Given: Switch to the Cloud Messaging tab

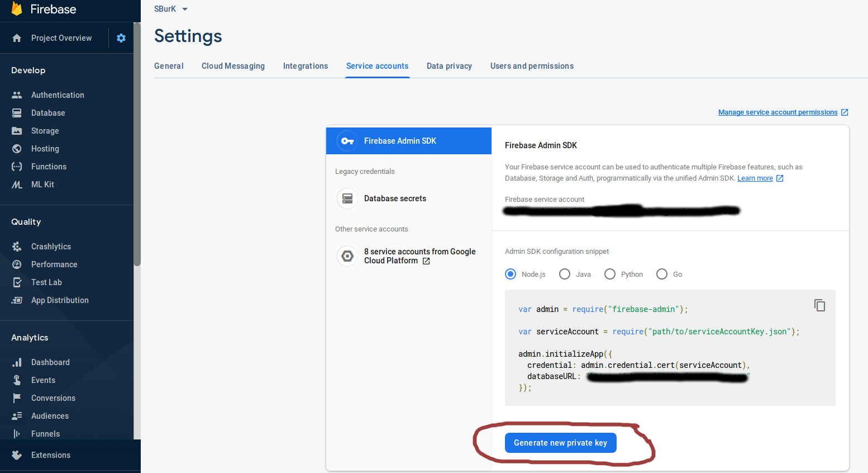Looking at the screenshot, I should 233,66.
